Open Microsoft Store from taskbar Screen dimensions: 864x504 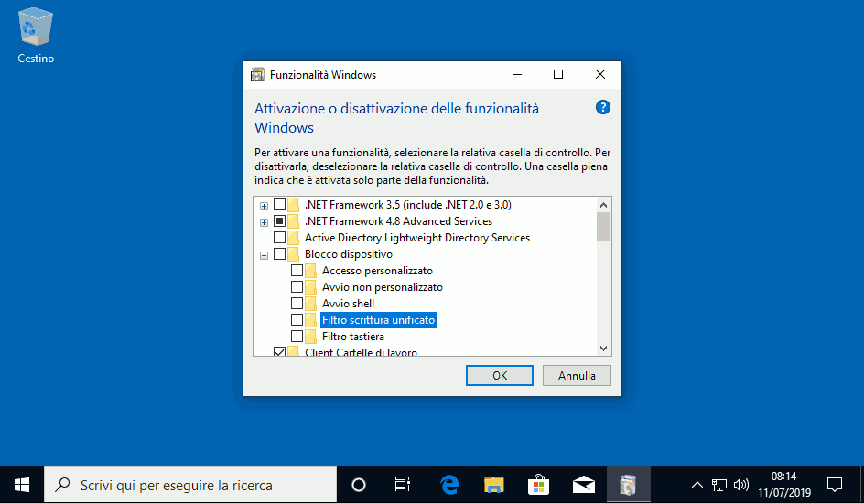click(538, 486)
